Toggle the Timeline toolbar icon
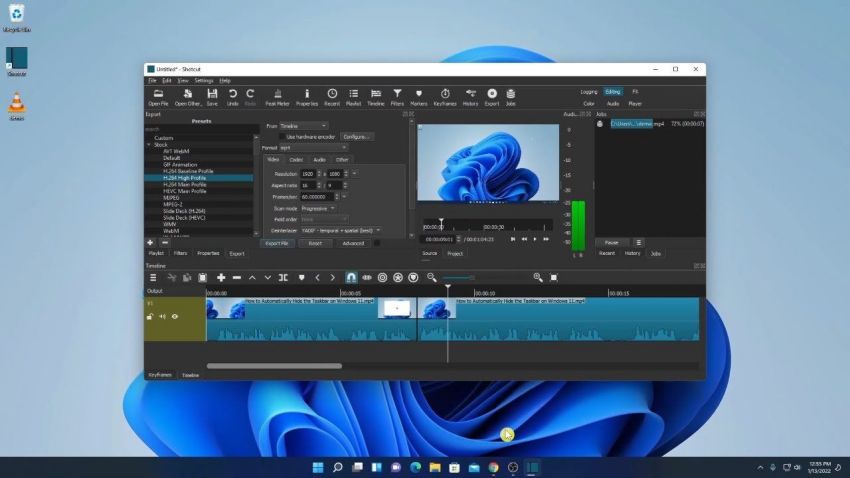850x478 pixels. [376, 97]
